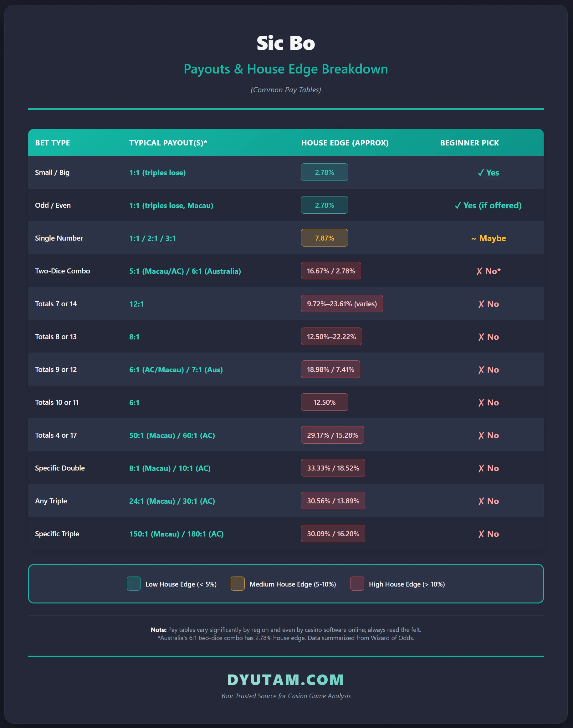Click the Two-Dice Combo 'No*' X mark
Viewport: 573px width, 728px height.
[479, 271]
